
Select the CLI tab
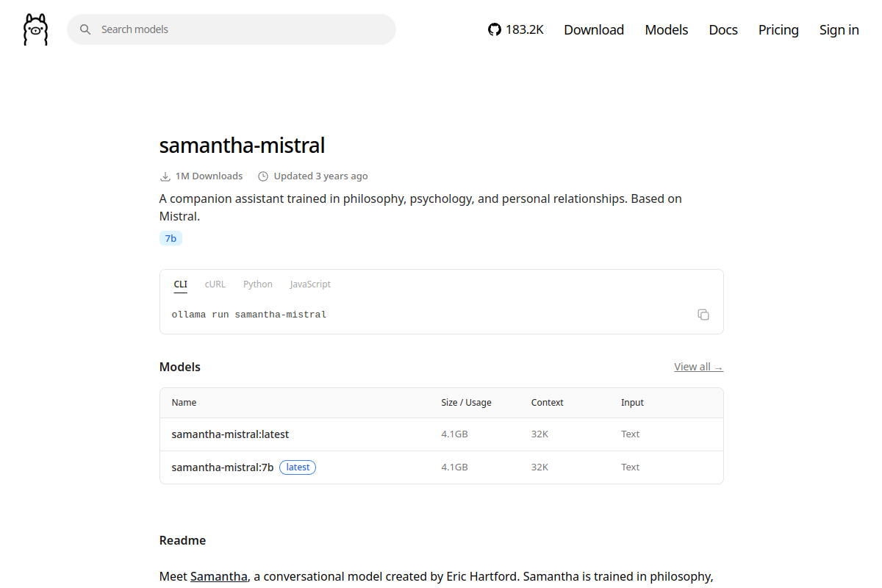click(181, 284)
